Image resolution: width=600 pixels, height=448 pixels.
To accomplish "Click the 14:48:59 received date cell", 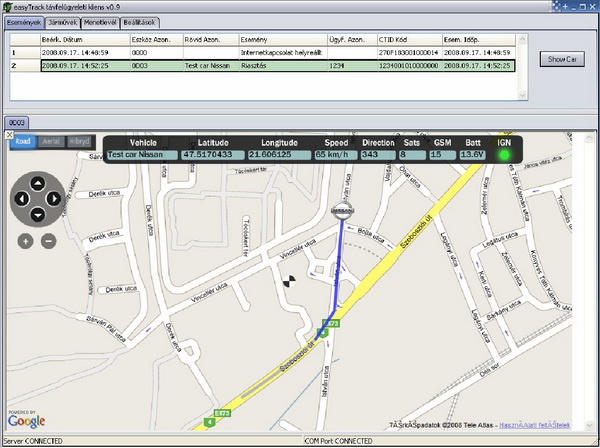I will pos(85,53).
